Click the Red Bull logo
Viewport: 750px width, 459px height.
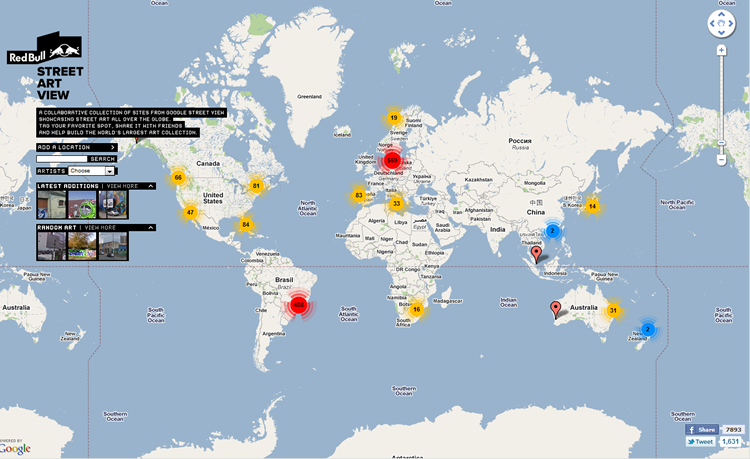click(44, 48)
